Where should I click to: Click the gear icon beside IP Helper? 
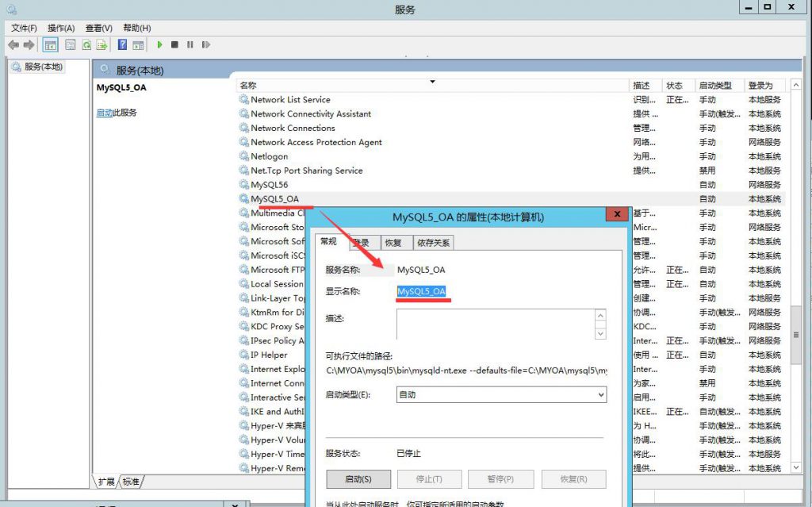pyautogui.click(x=244, y=355)
